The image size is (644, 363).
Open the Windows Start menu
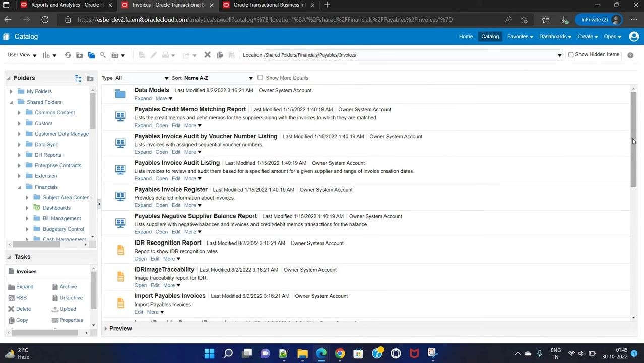pos(209,353)
